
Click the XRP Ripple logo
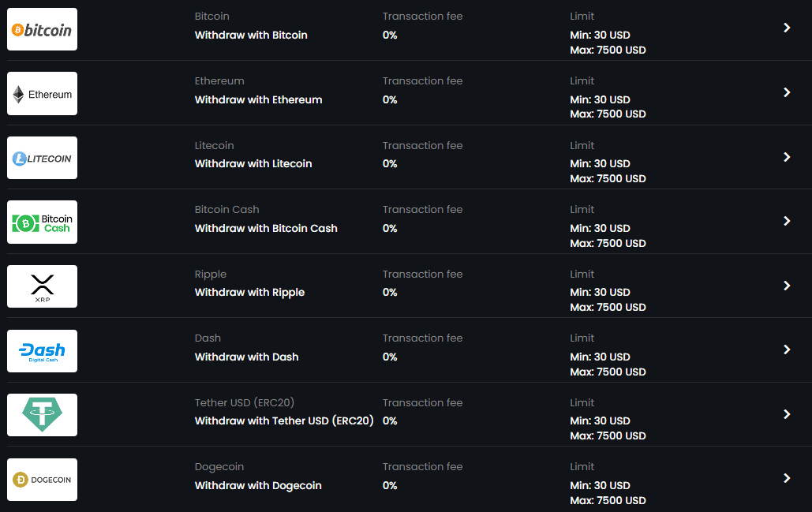point(42,286)
